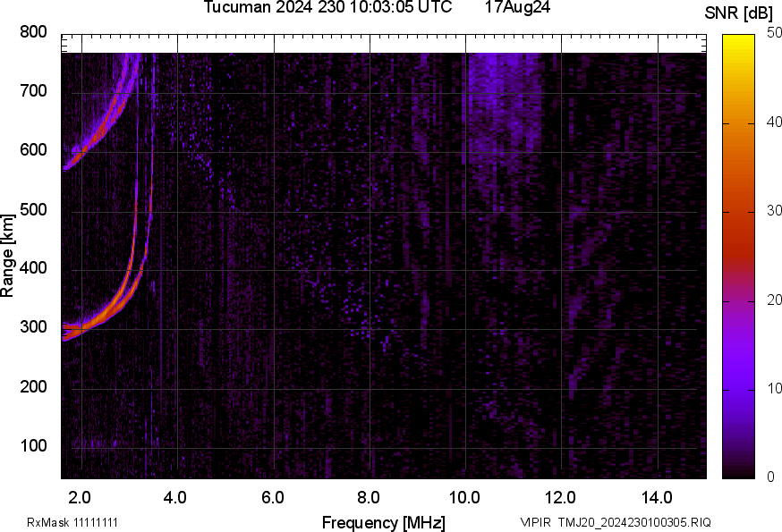The image size is (782, 532).
Task: Click the orange region of the colorbar near 40
Action: coord(738,125)
